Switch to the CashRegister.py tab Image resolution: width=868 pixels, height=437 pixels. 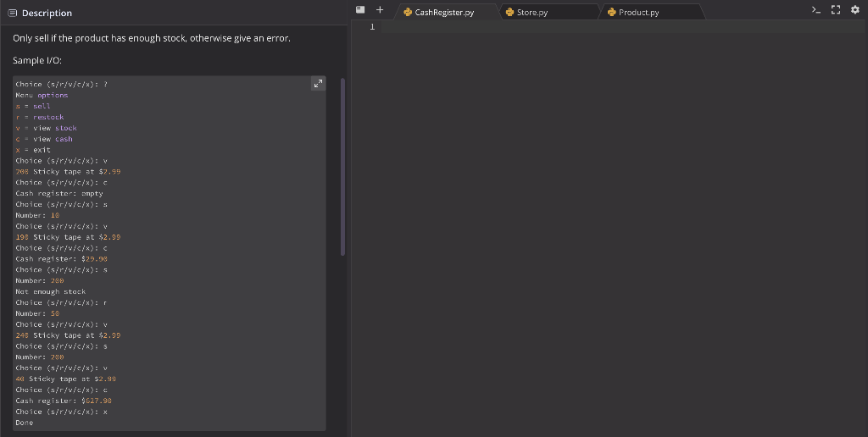444,12
